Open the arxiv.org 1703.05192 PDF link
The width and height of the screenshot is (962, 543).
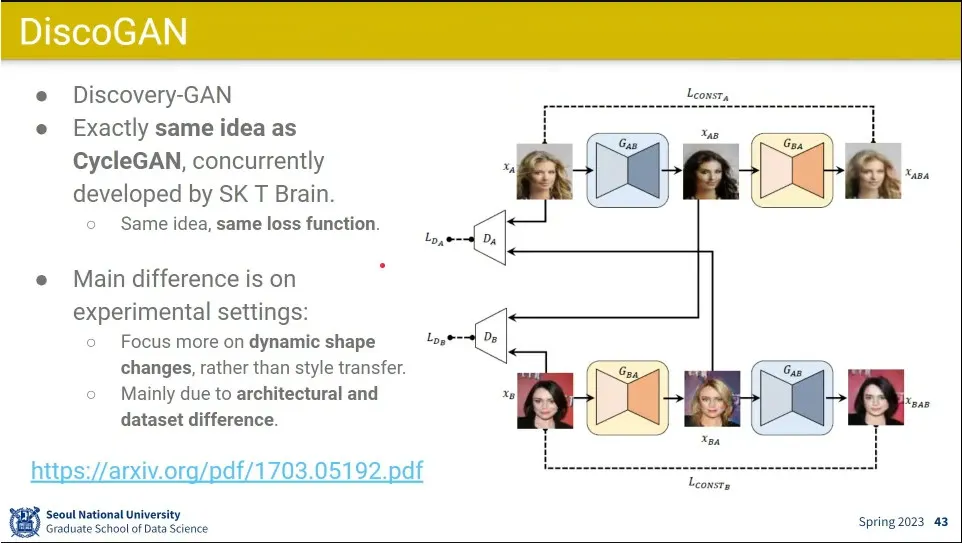(227, 471)
